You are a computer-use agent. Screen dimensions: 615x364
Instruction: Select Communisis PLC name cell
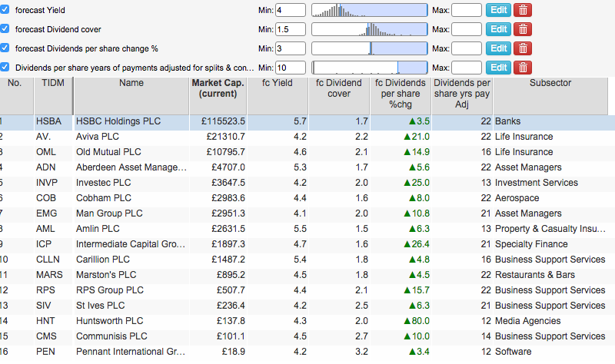tap(131, 336)
